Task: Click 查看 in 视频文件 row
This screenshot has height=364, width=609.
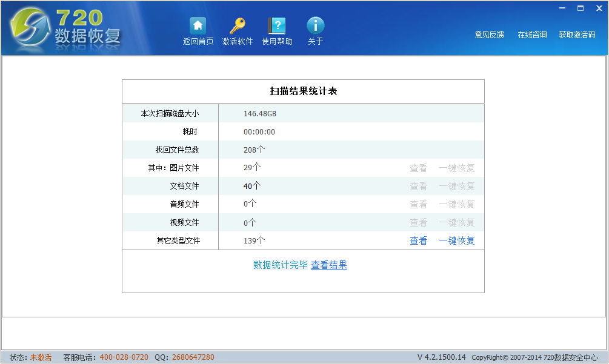Action: pyautogui.click(x=418, y=222)
